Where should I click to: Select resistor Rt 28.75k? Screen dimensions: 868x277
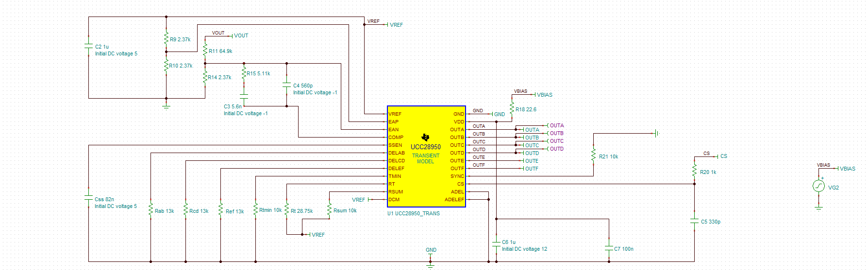coord(286,209)
